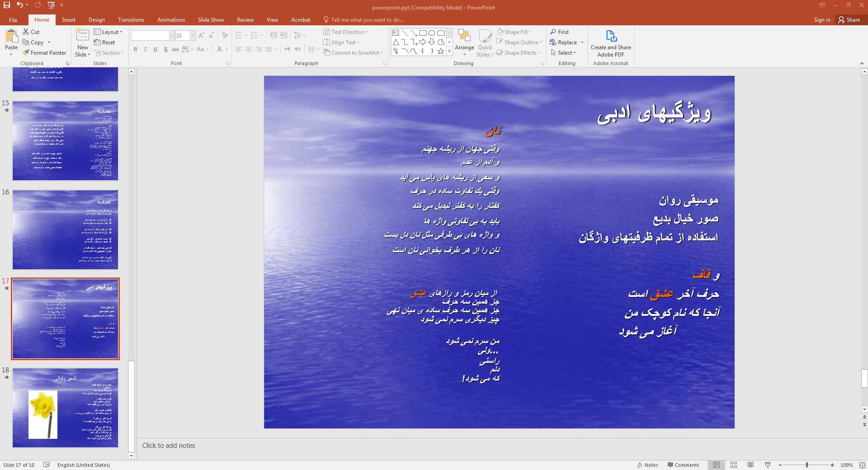Create and Share Adobe PDF
The image size is (868, 470).
611,43
